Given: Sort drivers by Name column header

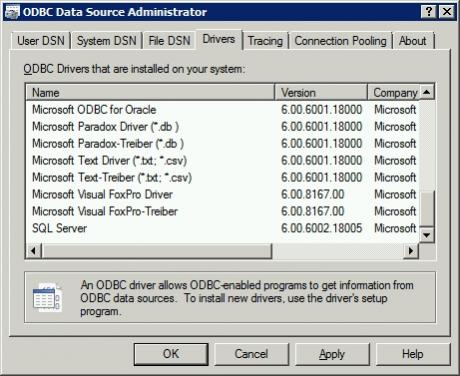Looking at the screenshot, I should click(150, 92).
